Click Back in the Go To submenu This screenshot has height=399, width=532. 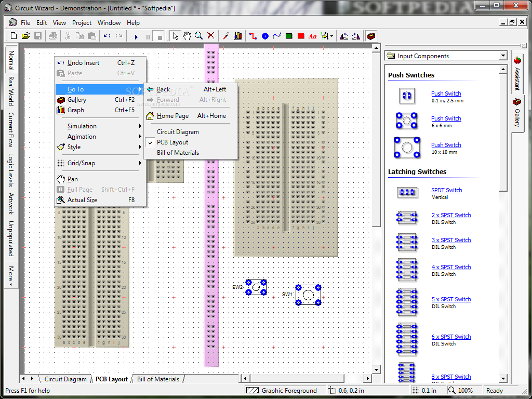(191, 89)
